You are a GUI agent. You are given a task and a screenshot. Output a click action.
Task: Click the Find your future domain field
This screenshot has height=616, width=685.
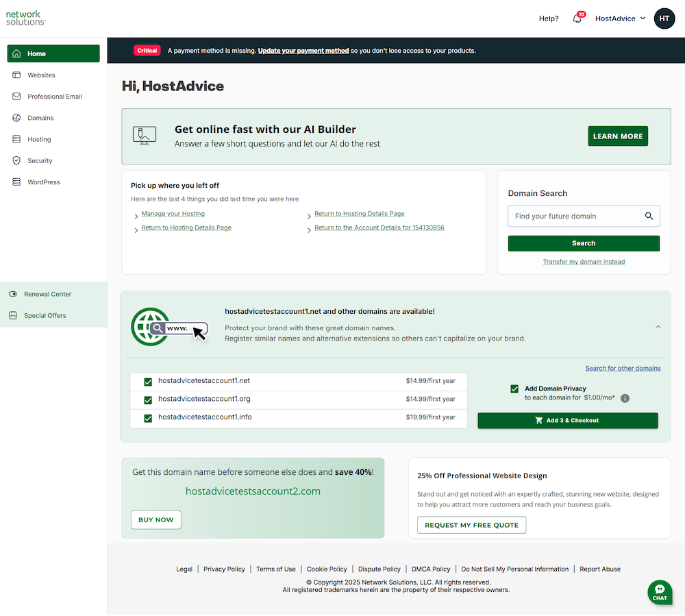pos(574,217)
